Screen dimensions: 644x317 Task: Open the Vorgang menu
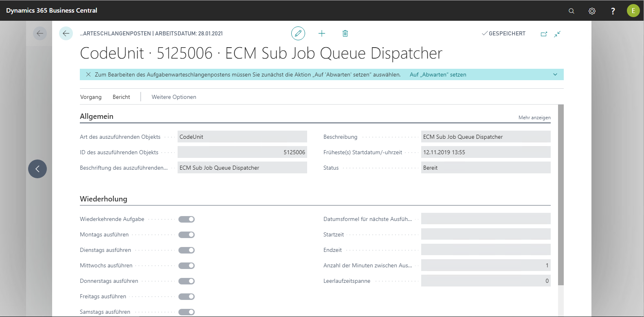[91, 97]
